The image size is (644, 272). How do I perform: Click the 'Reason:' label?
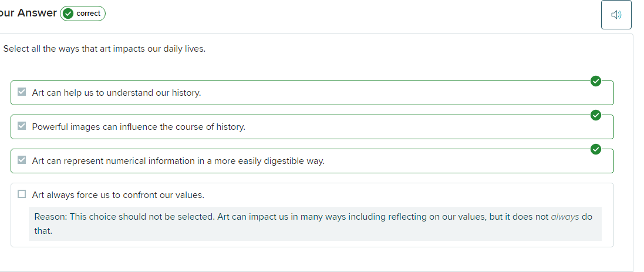pos(50,217)
